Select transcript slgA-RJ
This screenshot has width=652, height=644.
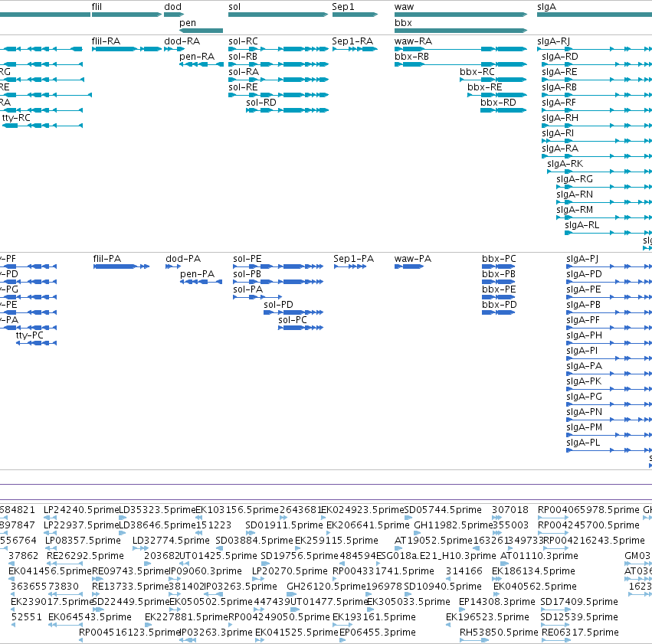coord(595,49)
